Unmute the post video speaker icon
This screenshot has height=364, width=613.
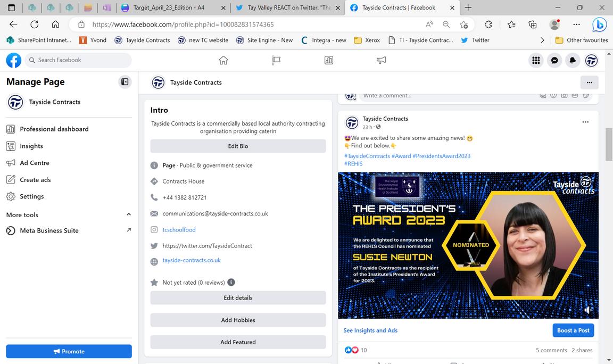pyautogui.click(x=587, y=310)
